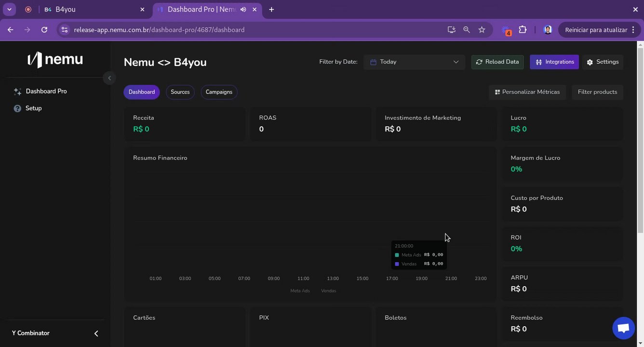The image size is (644, 347).
Task: View site information icon in address bar
Action: pyautogui.click(x=65, y=29)
